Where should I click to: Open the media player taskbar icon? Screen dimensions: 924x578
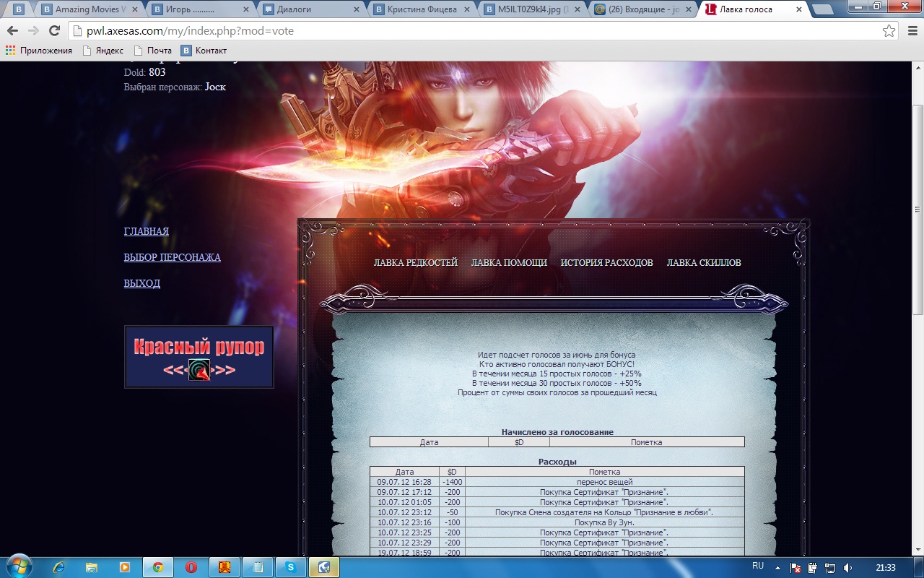tap(125, 567)
